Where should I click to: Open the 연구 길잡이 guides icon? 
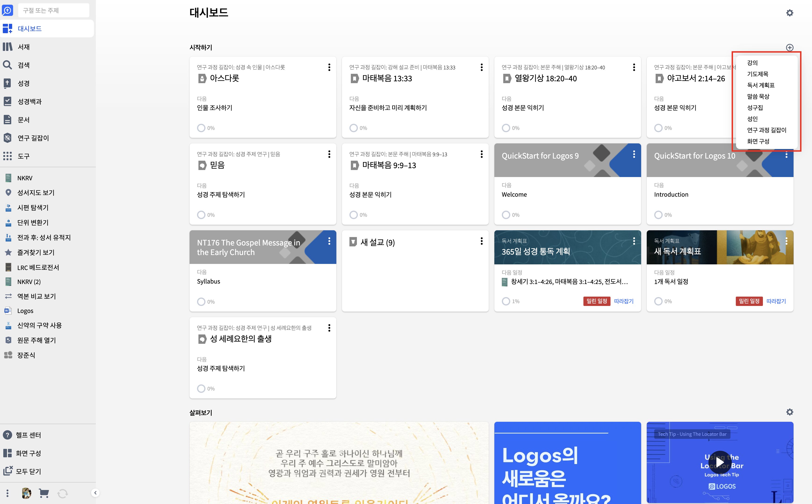pyautogui.click(x=7, y=138)
